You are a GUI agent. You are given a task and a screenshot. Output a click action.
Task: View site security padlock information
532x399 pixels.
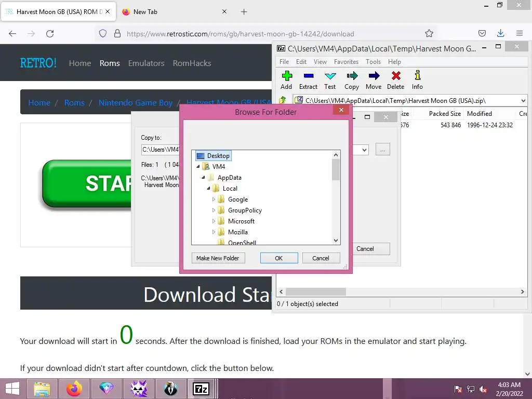pyautogui.click(x=117, y=33)
